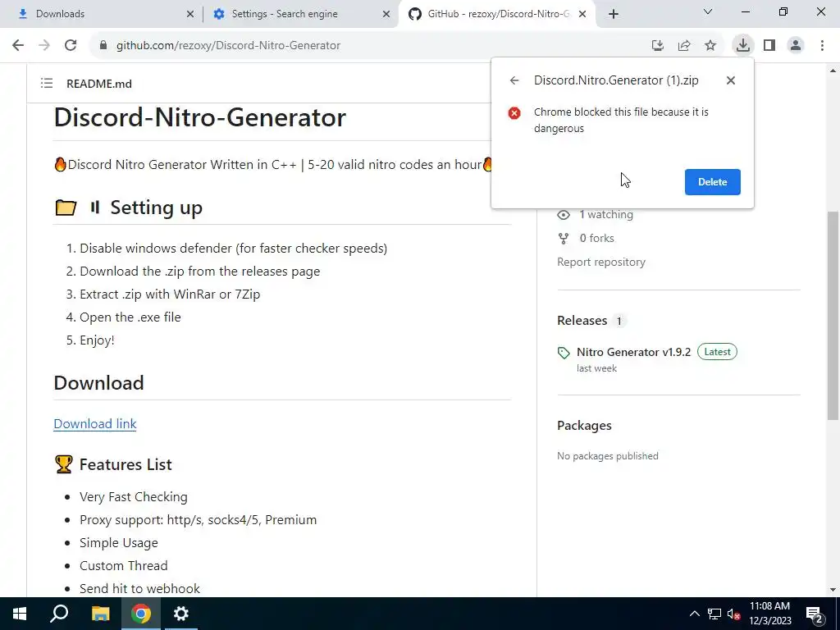Close the blocked download popup

click(x=731, y=80)
